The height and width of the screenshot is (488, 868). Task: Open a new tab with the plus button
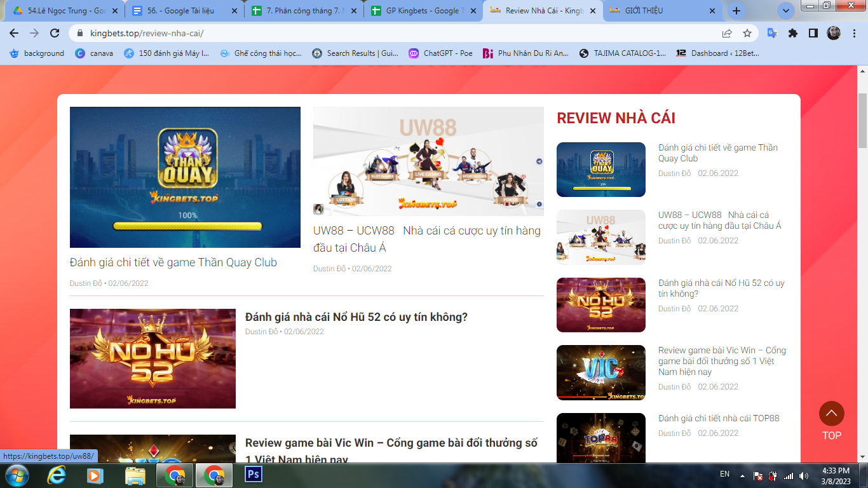pos(736,11)
